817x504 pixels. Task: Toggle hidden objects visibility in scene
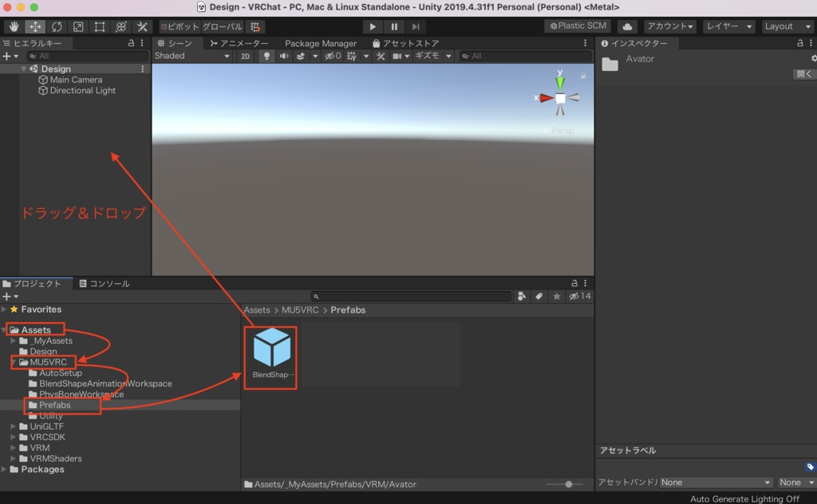click(333, 57)
